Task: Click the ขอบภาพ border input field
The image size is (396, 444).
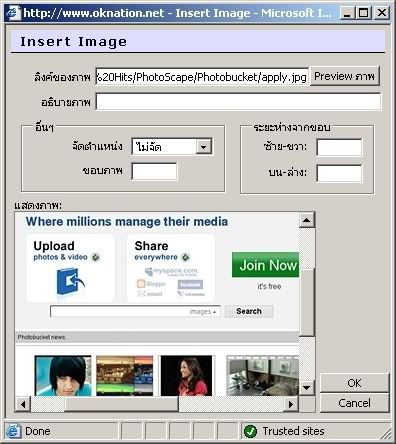Action: (x=154, y=171)
